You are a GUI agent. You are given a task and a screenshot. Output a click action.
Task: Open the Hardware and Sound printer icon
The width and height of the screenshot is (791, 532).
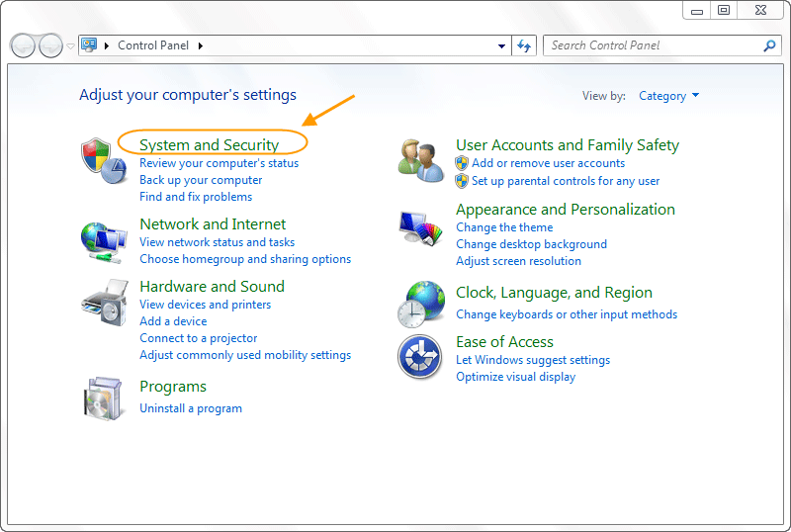click(x=105, y=303)
